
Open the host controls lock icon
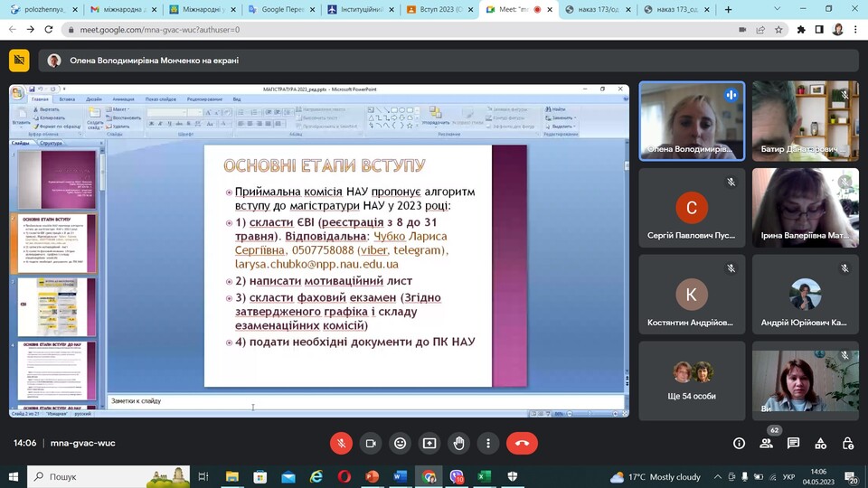tap(847, 443)
